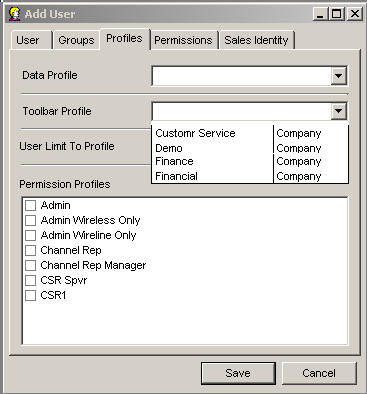Image resolution: width=367 pixels, height=394 pixels.
Task: Click the Save button
Action: [x=238, y=373]
